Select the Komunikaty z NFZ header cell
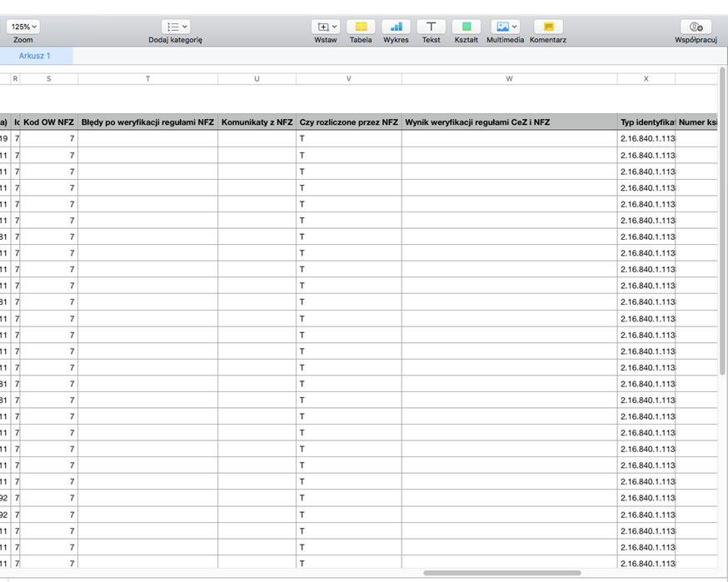The image size is (728, 582). [257, 122]
